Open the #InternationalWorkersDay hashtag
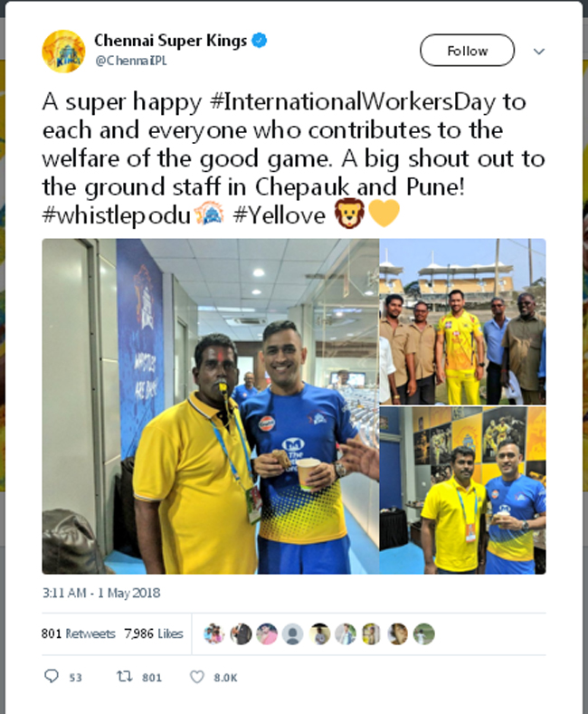588x714 pixels. click(x=352, y=101)
